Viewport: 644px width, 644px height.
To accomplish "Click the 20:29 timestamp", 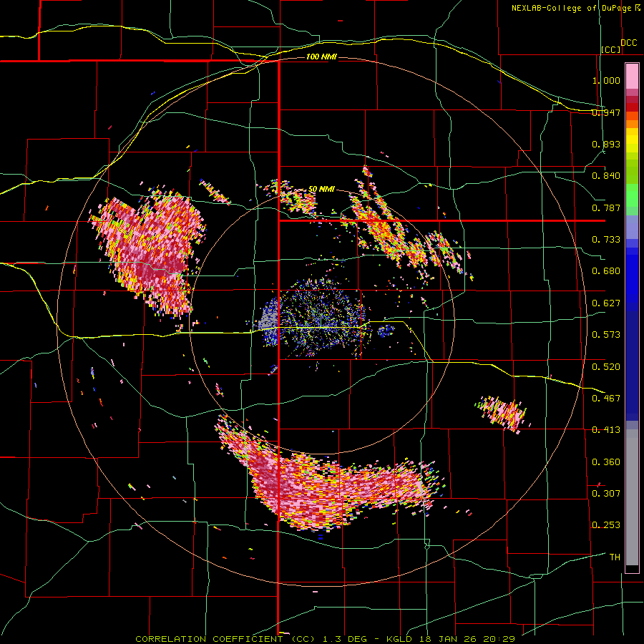I will (499, 639).
